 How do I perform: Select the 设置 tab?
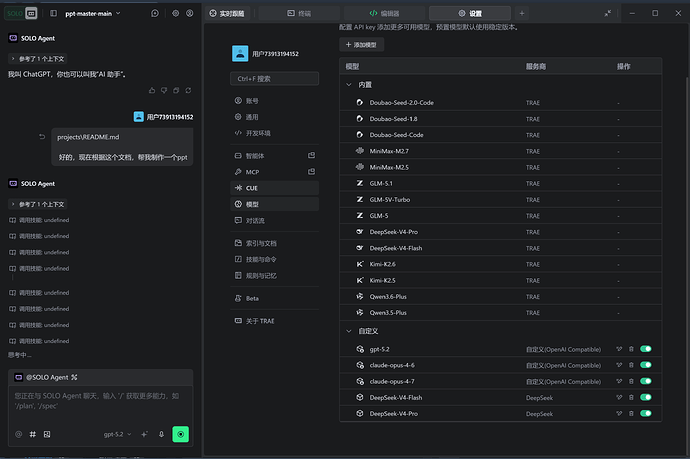click(470, 13)
